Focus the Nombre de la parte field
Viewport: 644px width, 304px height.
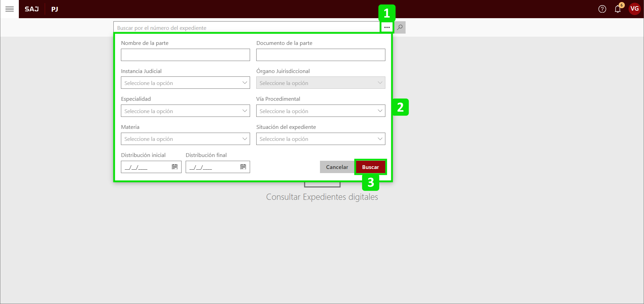pos(185,55)
